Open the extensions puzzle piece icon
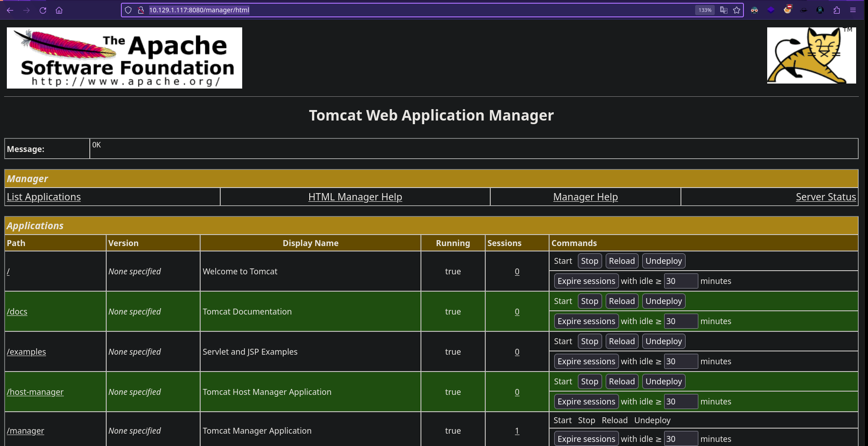 [x=837, y=10]
